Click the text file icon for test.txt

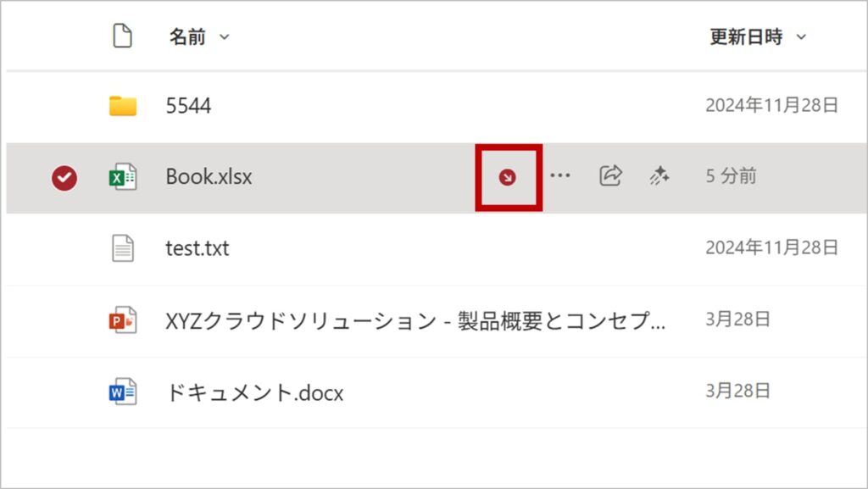pyautogui.click(x=123, y=248)
